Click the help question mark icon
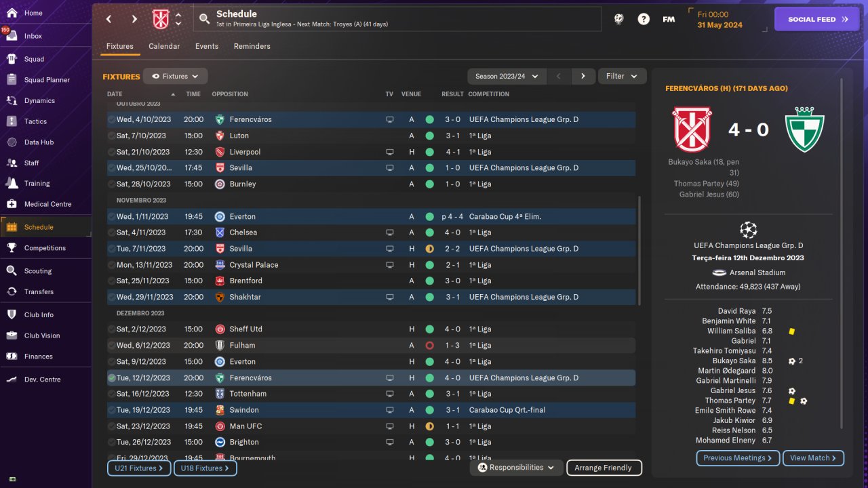This screenshot has height=488, width=868. (x=644, y=19)
